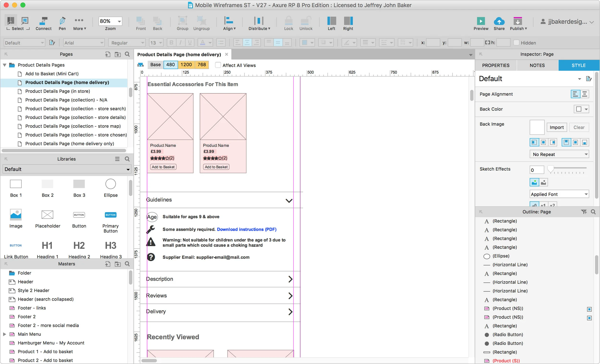Check the Affect All Views checkbox
This screenshot has height=364, width=600.
218,65
